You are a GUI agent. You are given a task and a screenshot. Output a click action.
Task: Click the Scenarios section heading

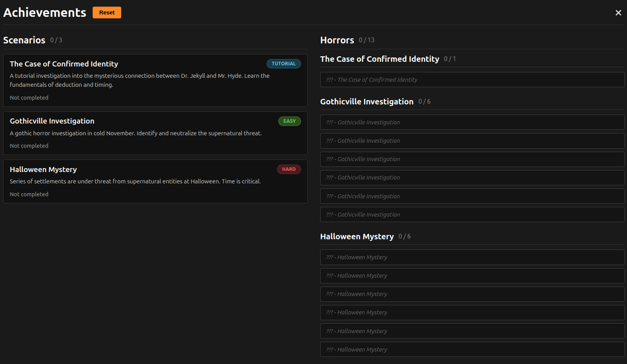coord(24,40)
